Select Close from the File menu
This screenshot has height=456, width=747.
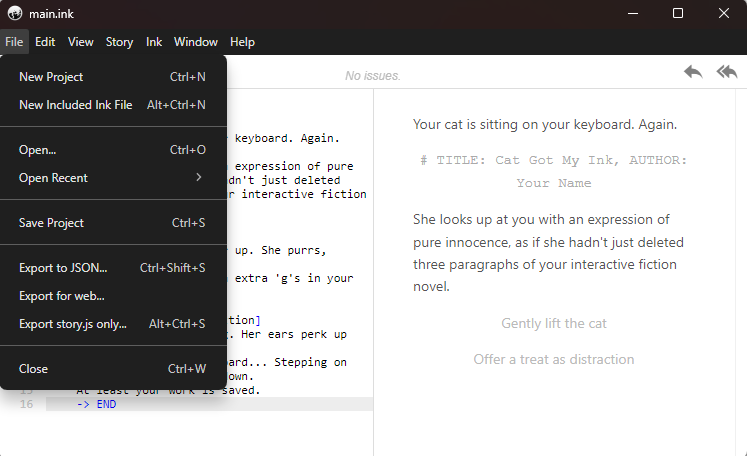pos(113,369)
